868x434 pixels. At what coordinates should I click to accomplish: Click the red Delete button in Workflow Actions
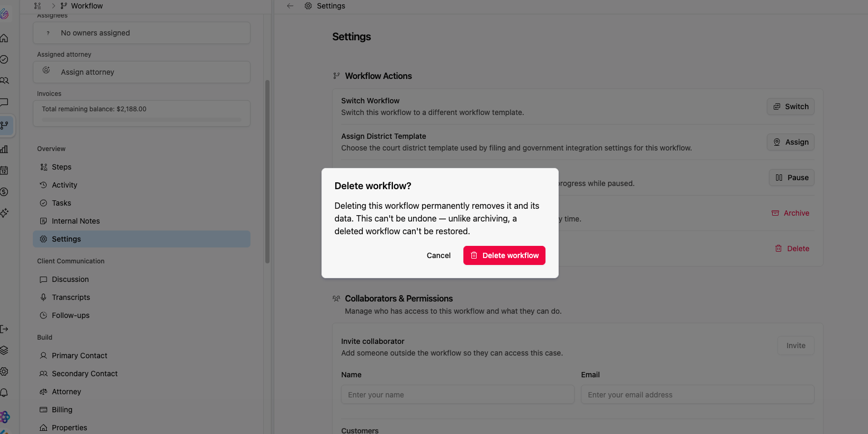pos(792,249)
